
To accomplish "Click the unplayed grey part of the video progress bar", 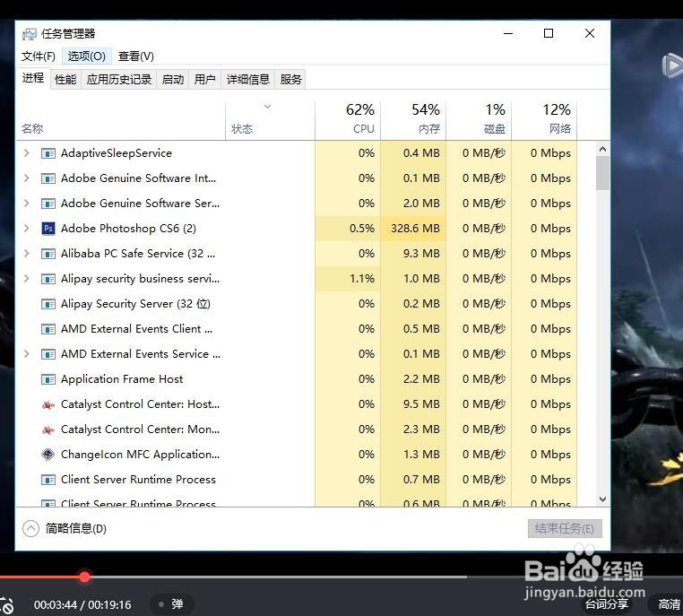I will [x=279, y=577].
